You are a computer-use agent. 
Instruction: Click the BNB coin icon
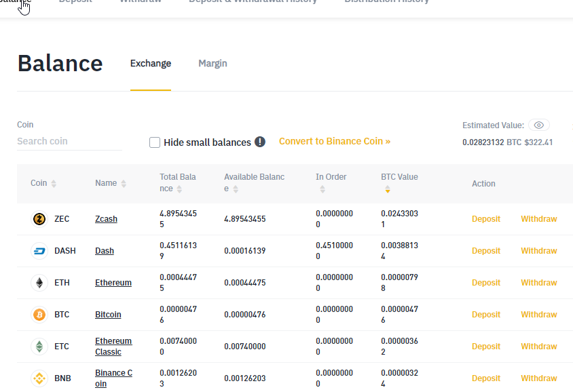click(39, 378)
